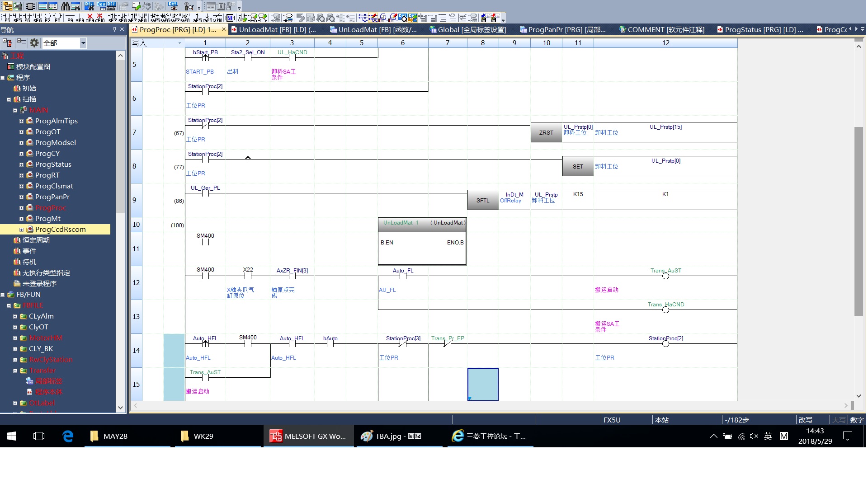Open the 全部 filter dropdown
Viewport: 868px width, 488px height.
[83, 43]
